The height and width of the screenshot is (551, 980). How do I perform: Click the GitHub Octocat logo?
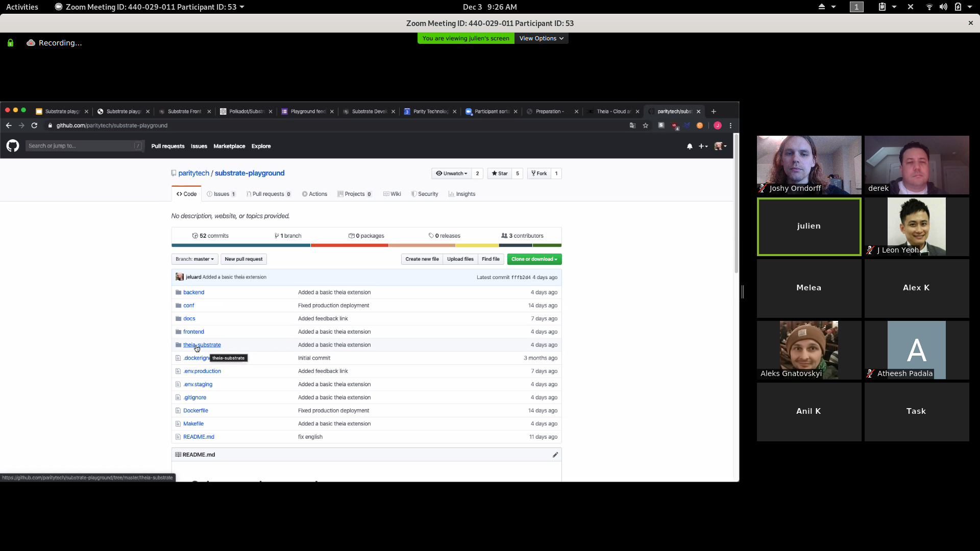coord(13,146)
